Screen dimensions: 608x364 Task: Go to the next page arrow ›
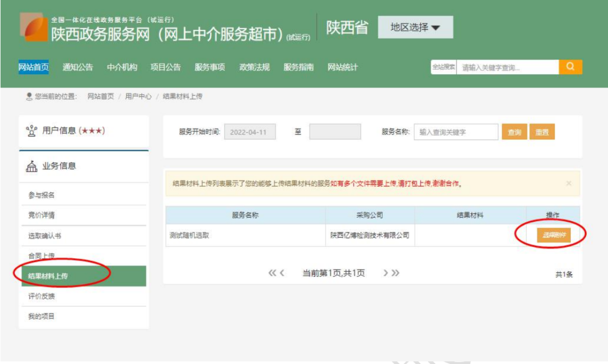tap(386, 273)
